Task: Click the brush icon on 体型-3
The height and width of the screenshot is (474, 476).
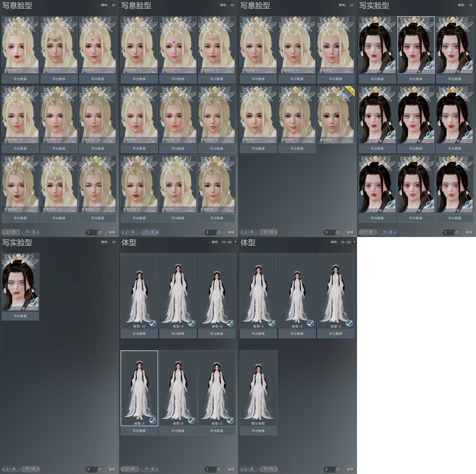Action: [310, 323]
